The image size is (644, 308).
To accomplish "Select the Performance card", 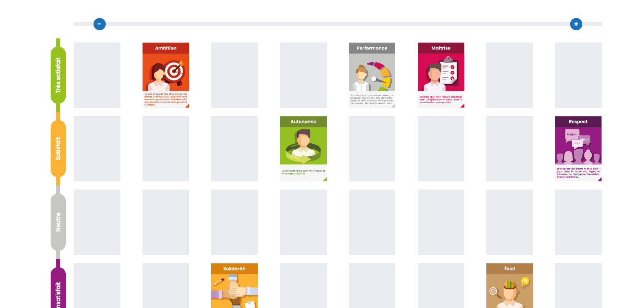I will pyautogui.click(x=372, y=75).
